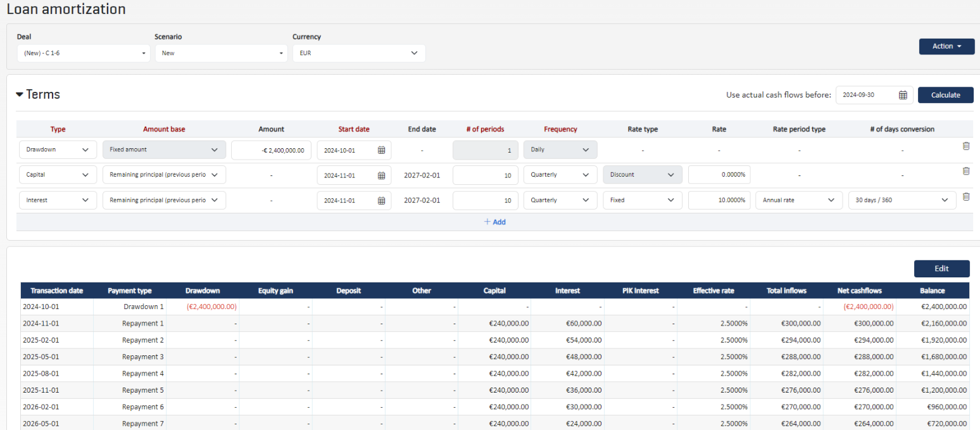Click the Loan amortization page title

click(66, 9)
